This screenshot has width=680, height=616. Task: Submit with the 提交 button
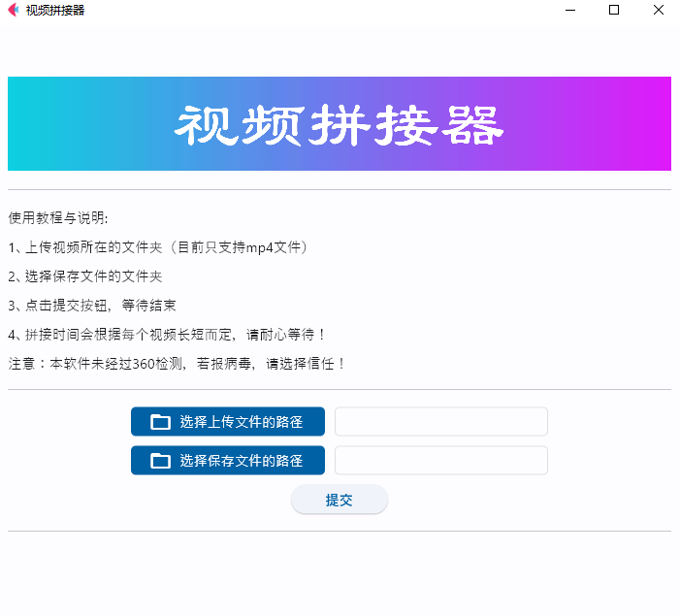339,500
